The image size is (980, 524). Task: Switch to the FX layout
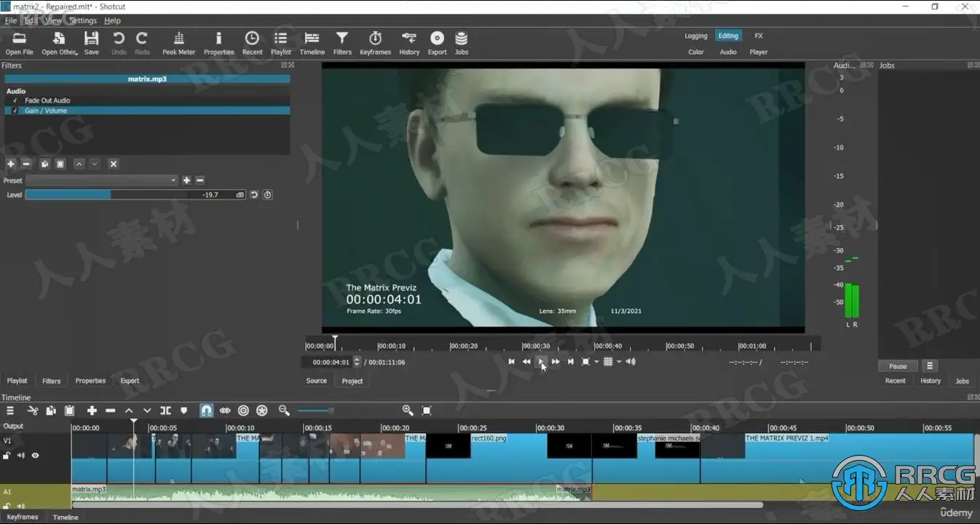(758, 36)
